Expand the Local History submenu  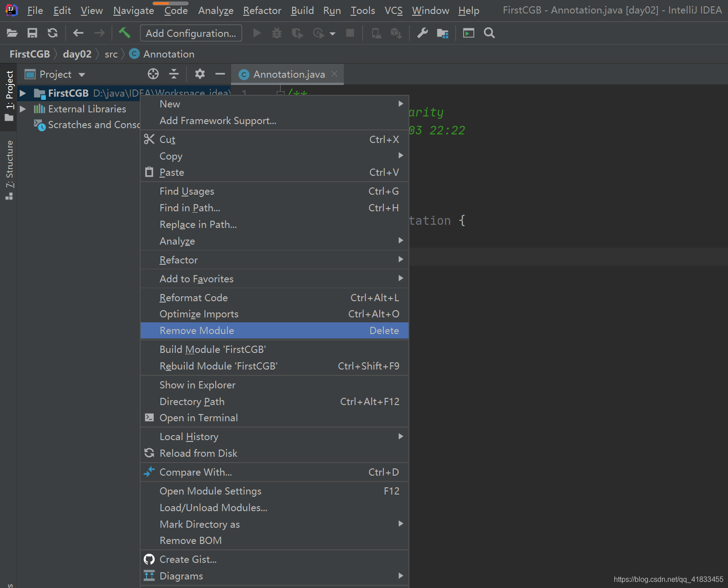click(274, 437)
